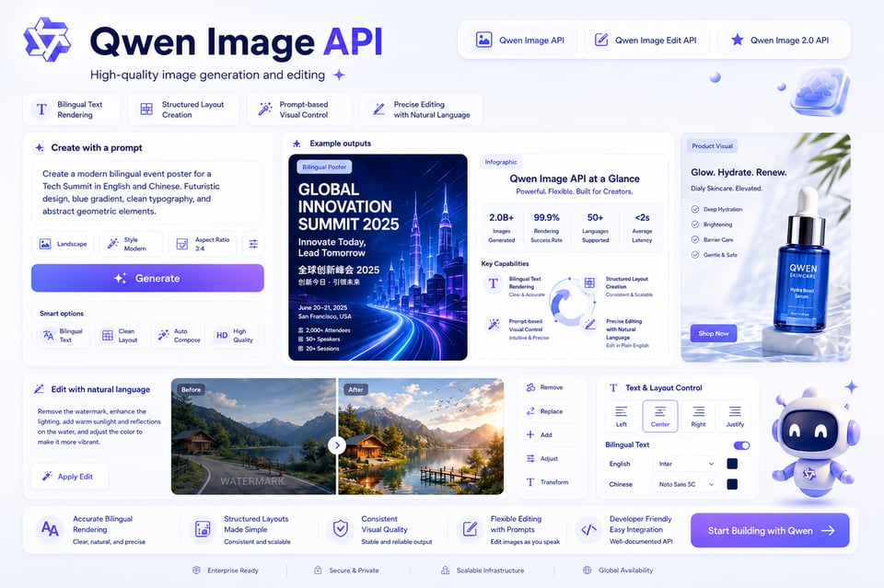The height and width of the screenshot is (588, 884).
Task: Toggle the Bilingual Text smart option
Action: [x=64, y=336]
